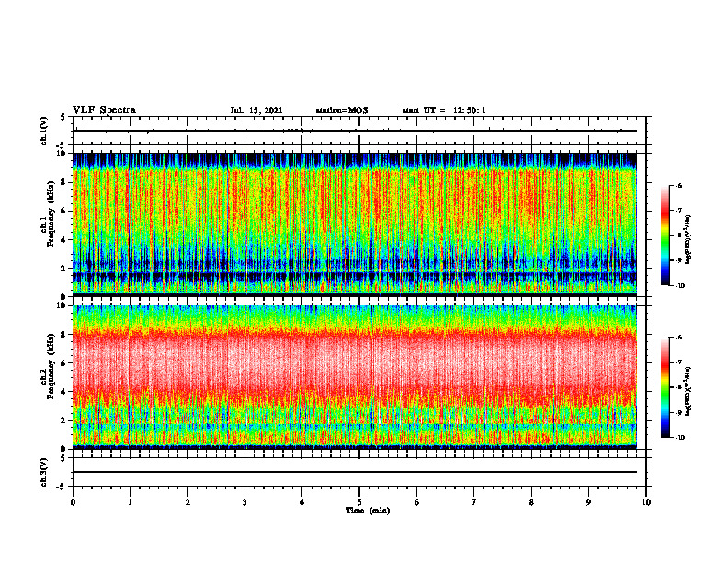Image resolution: width=728 pixels, height=563 pixels.
Task: Select the ch.1 color bar "log(PSD)" label
Action: point(688,239)
